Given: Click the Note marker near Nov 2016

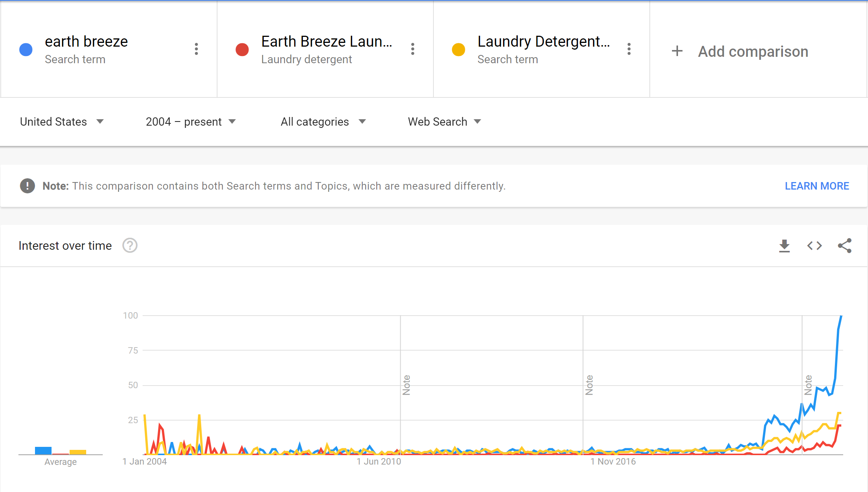Looking at the screenshot, I should tap(589, 385).
